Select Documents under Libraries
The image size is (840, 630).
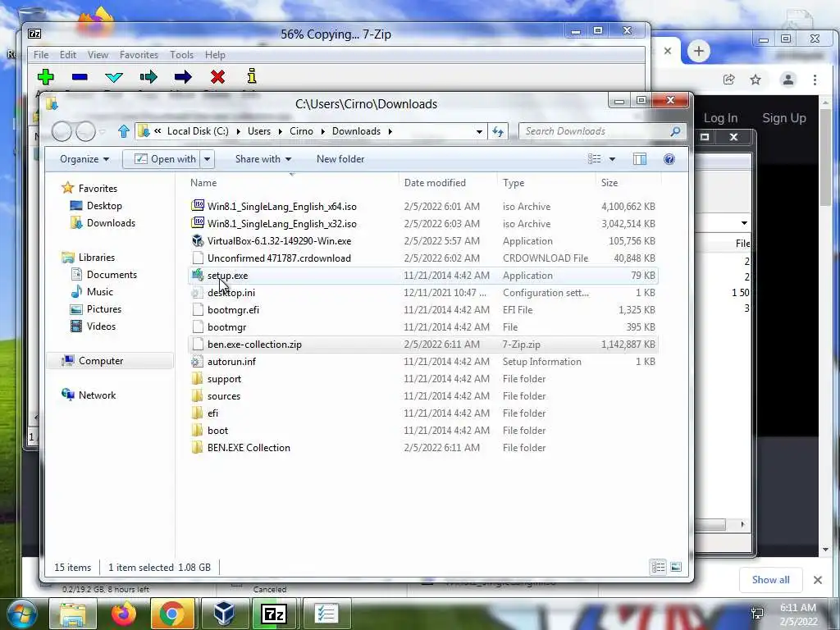[112, 274]
